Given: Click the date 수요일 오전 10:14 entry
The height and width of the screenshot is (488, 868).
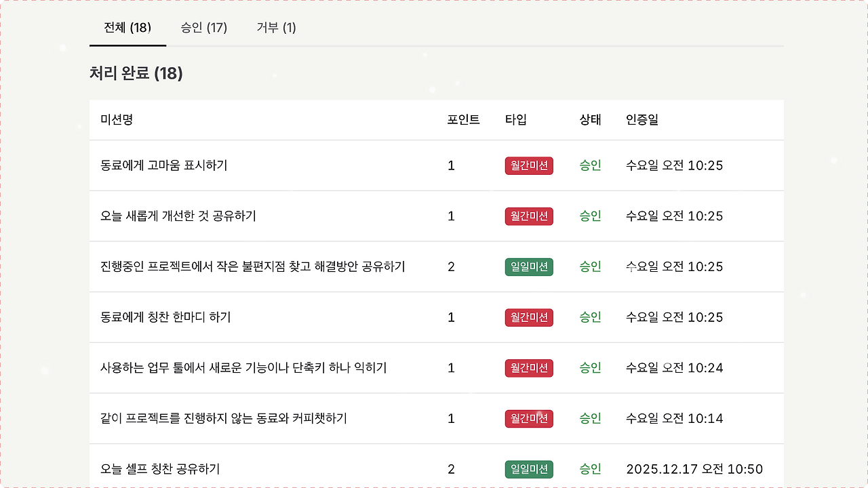Looking at the screenshot, I should pyautogui.click(x=674, y=418).
